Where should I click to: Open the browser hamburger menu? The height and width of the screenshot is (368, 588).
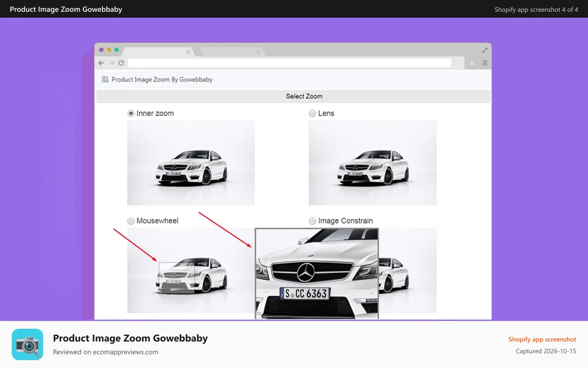(485, 63)
